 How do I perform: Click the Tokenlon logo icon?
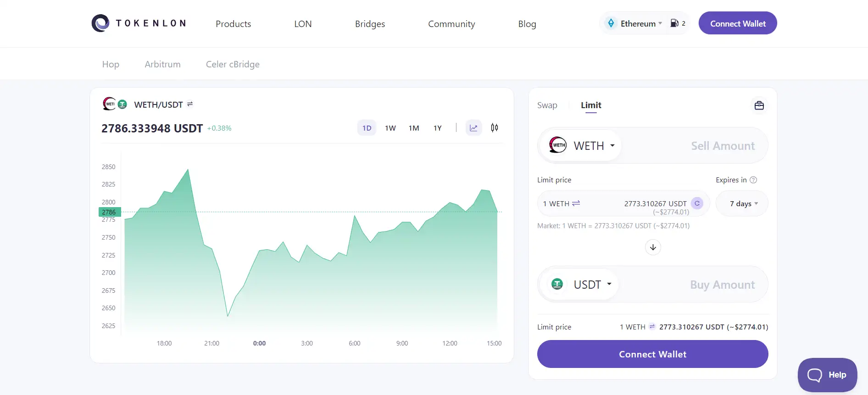coord(100,23)
